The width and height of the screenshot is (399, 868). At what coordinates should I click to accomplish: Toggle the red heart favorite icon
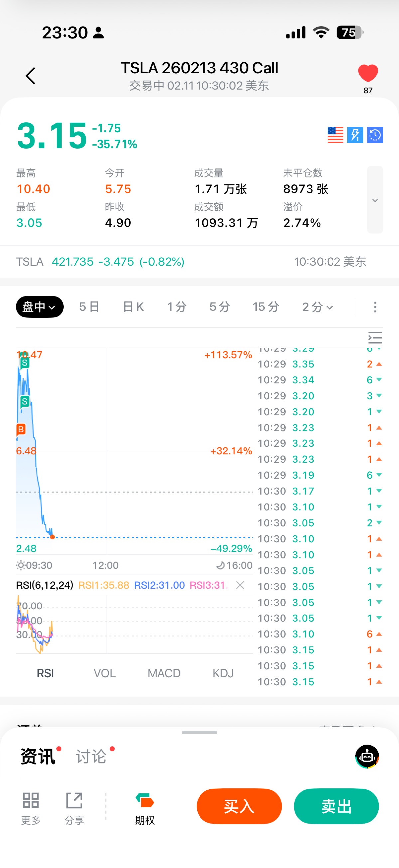(368, 73)
